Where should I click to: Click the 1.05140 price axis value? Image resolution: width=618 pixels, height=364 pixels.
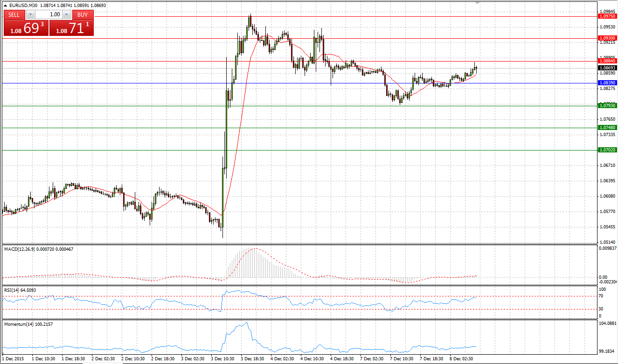608,242
